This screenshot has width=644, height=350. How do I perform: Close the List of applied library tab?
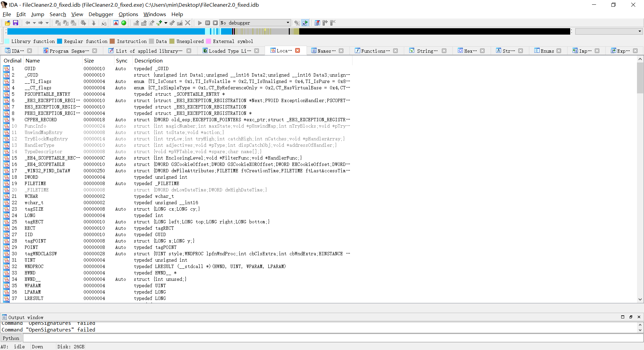(189, 51)
